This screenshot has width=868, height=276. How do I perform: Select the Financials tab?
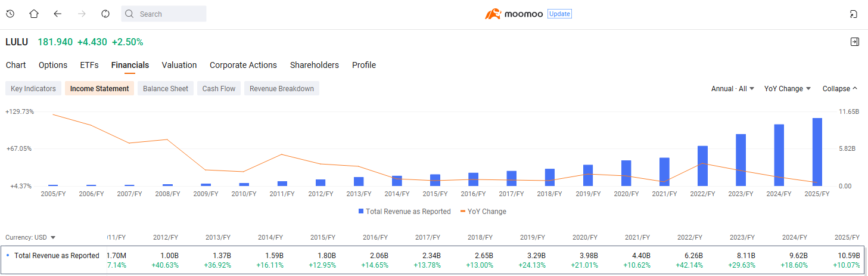tap(130, 65)
